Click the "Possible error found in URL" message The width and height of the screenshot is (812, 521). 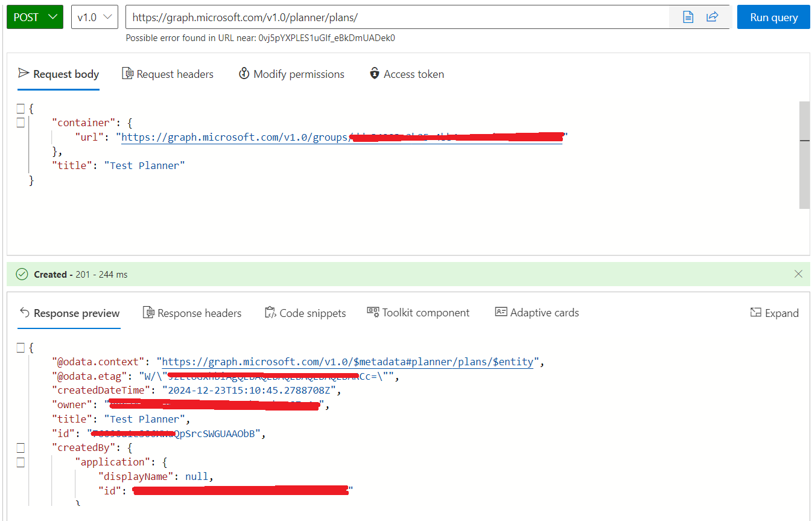click(261, 38)
